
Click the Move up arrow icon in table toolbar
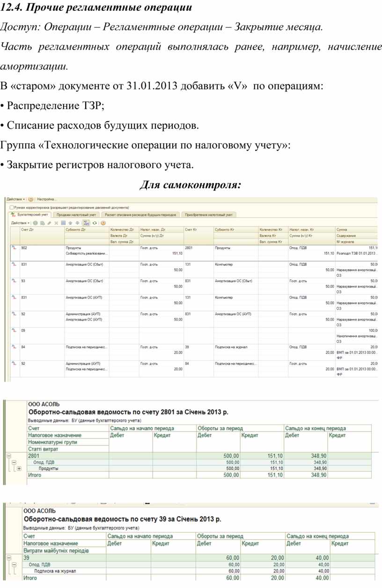pyautogui.click(x=70, y=223)
